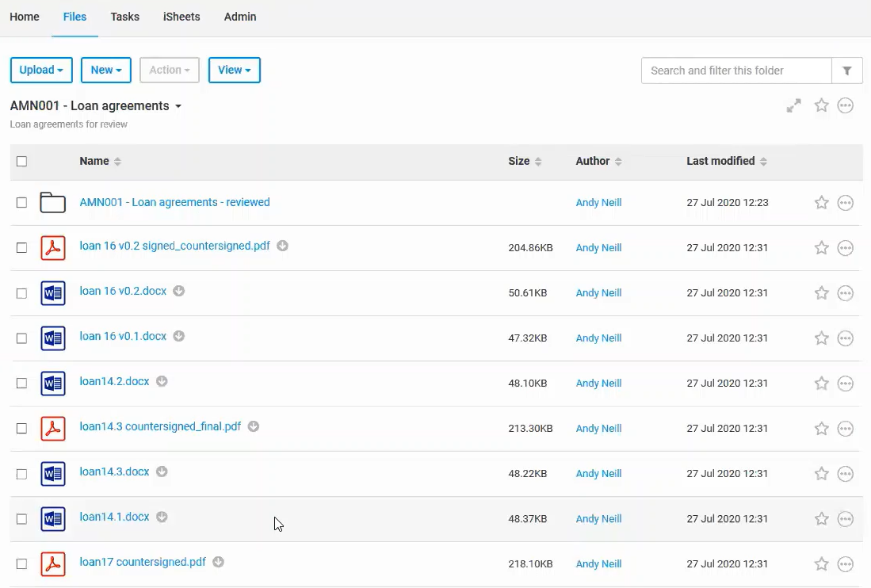Expand folder view with the fullscreen arrows icon
Viewport: 871px width, 588px height.
[793, 105]
